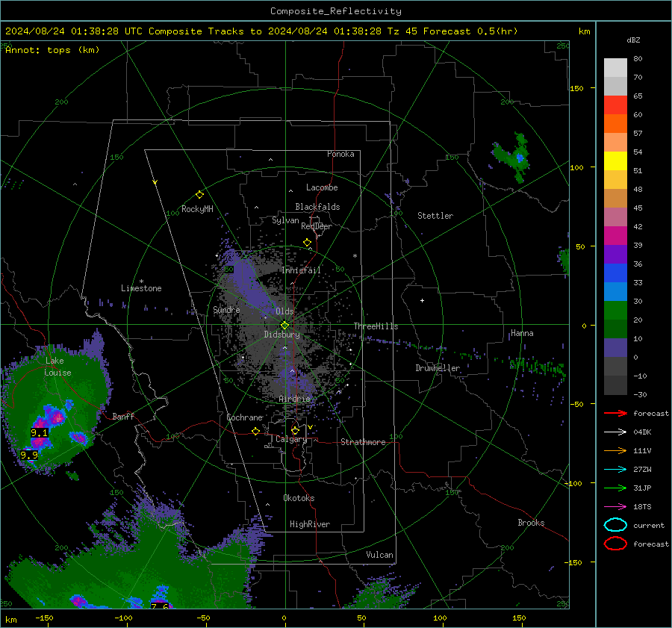Screen dimensions: 672x628
Task: Click the Ponoka city label
Action: pos(340,154)
